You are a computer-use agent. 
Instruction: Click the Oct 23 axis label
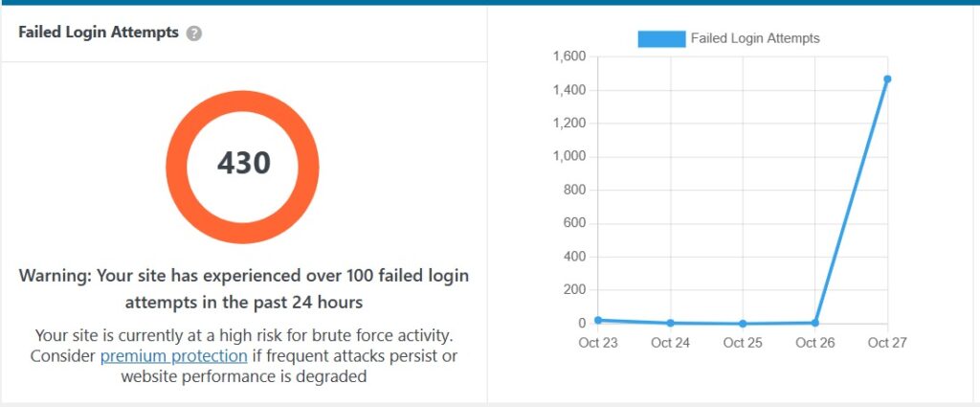pyautogui.click(x=598, y=343)
